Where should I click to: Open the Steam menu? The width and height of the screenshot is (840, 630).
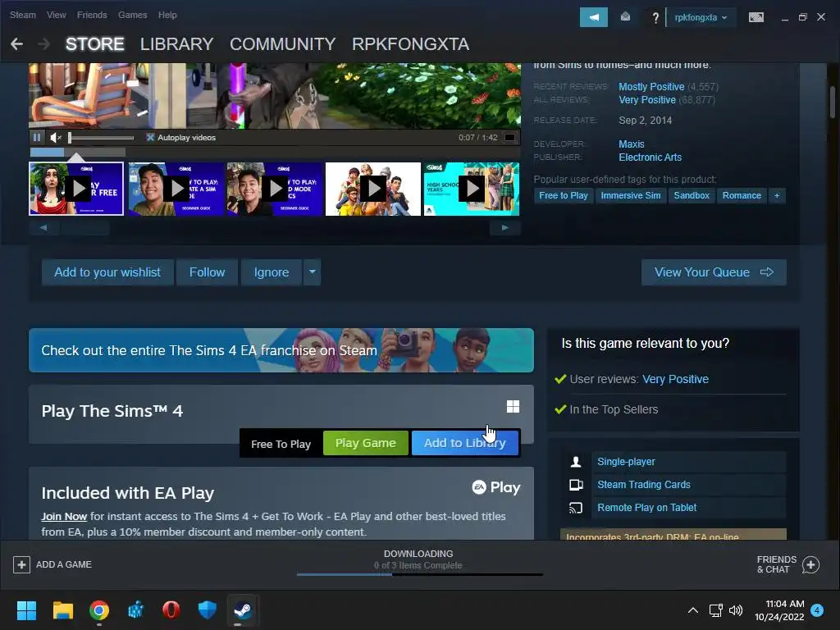click(x=22, y=15)
